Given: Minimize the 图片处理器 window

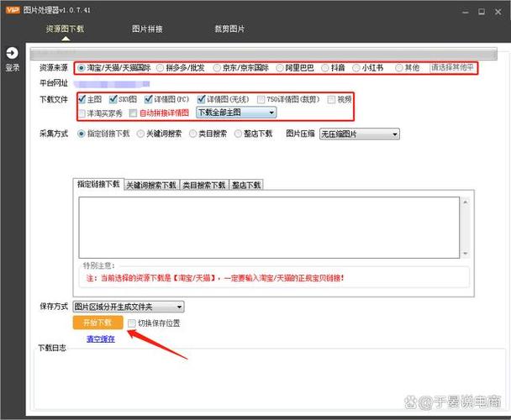Looking at the screenshot, I should pos(466,12).
